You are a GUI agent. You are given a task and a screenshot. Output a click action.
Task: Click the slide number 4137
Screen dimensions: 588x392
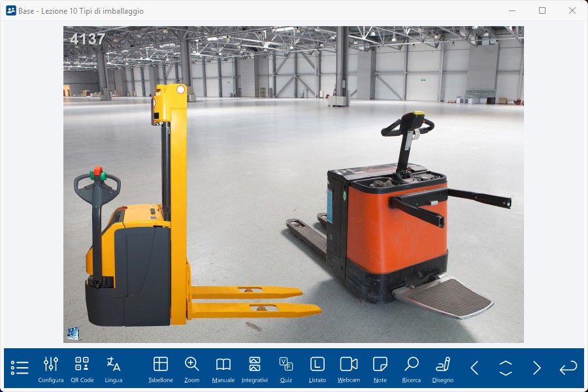88,39
